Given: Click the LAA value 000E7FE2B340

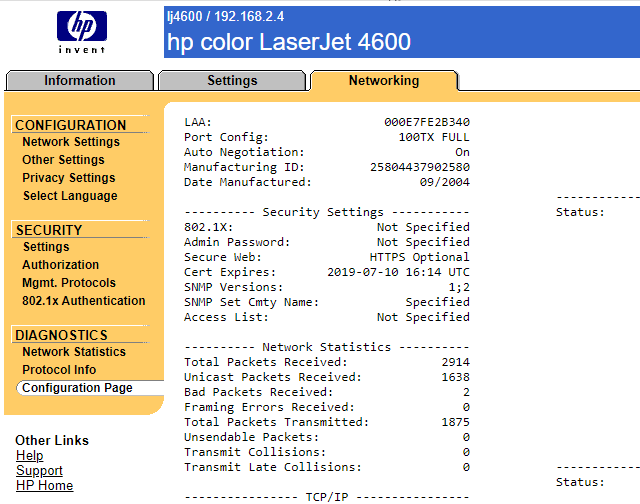Looking at the screenshot, I should click(x=427, y=122).
